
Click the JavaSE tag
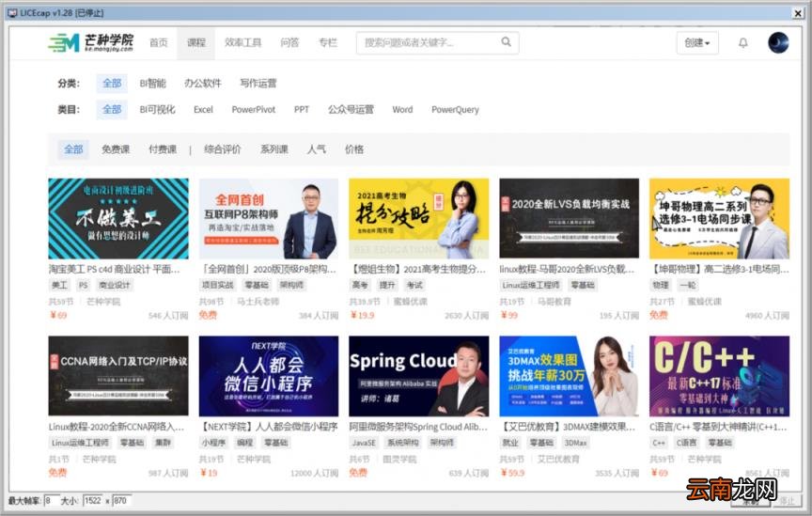[364, 443]
